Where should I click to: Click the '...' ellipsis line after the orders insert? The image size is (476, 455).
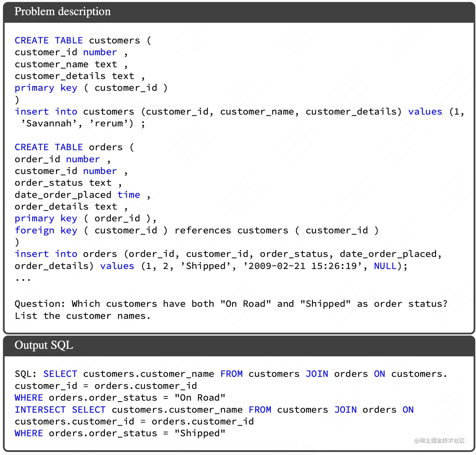tap(23, 279)
